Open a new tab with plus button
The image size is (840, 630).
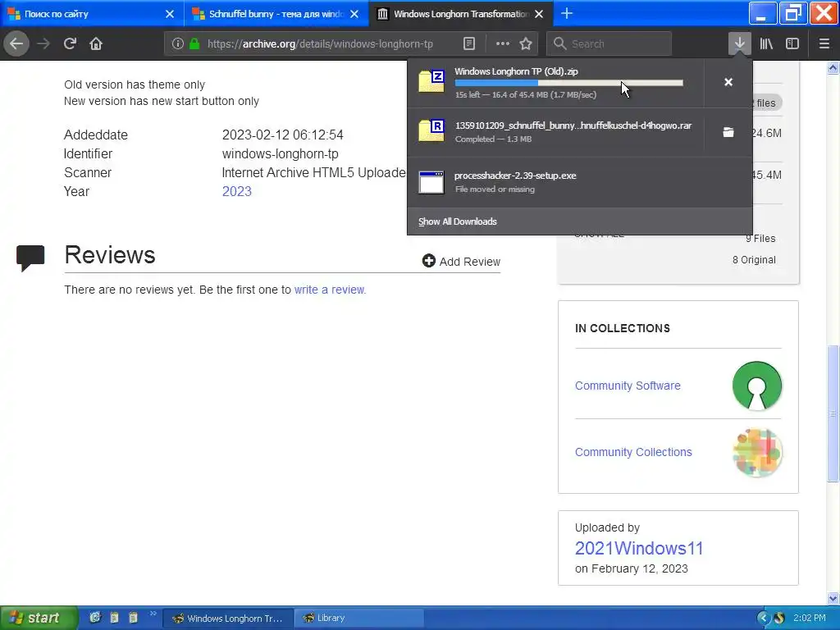566,13
